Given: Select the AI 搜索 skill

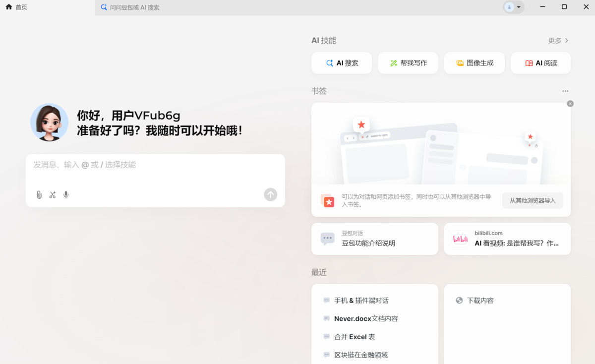Looking at the screenshot, I should (x=342, y=63).
